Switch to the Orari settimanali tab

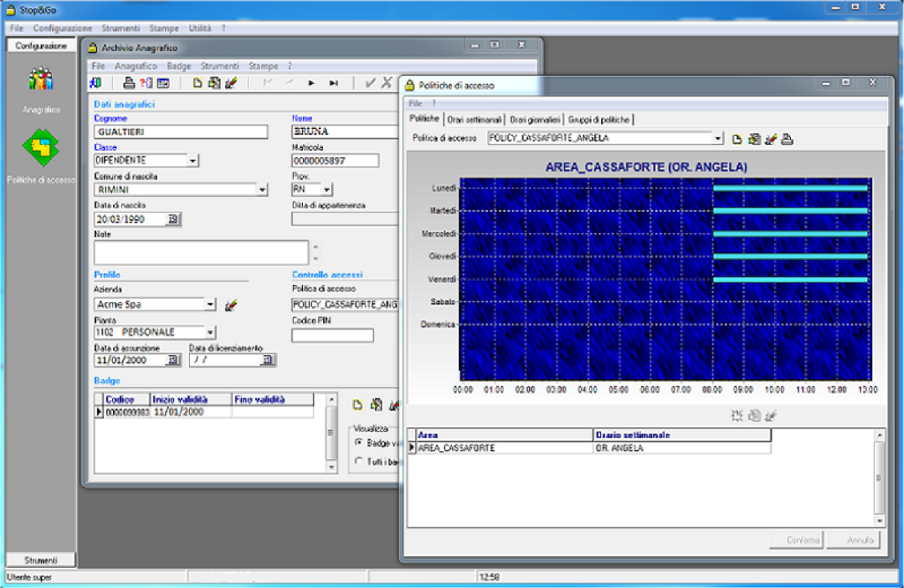(x=475, y=119)
